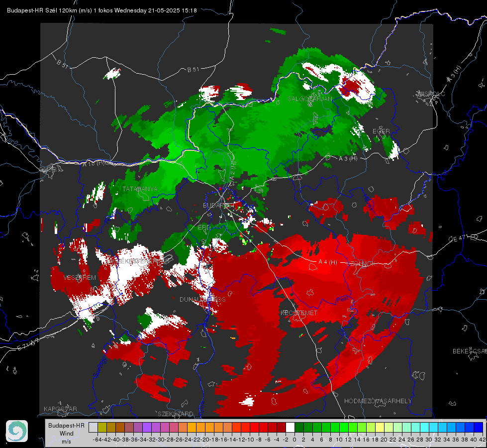487x448 pixels.
Task: Click the '30' legend value
Action: tap(429, 440)
